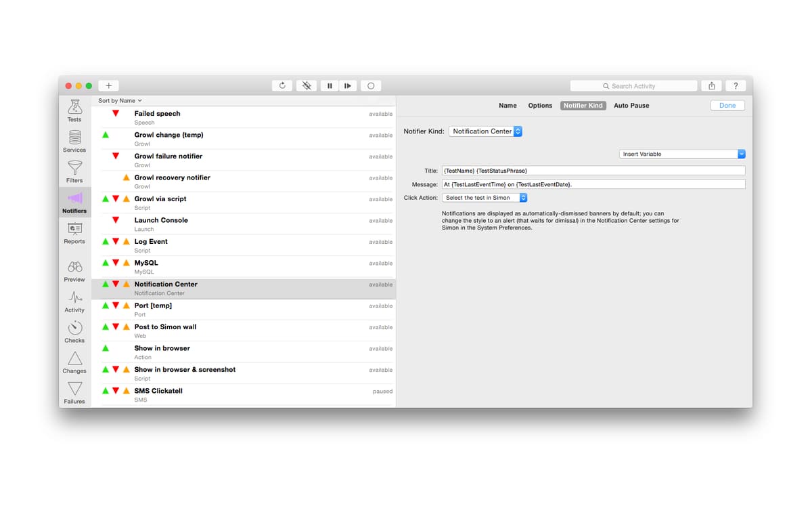The image size is (812, 508).
Task: Expand the Notifier Kind dropdown
Action: coord(486,131)
